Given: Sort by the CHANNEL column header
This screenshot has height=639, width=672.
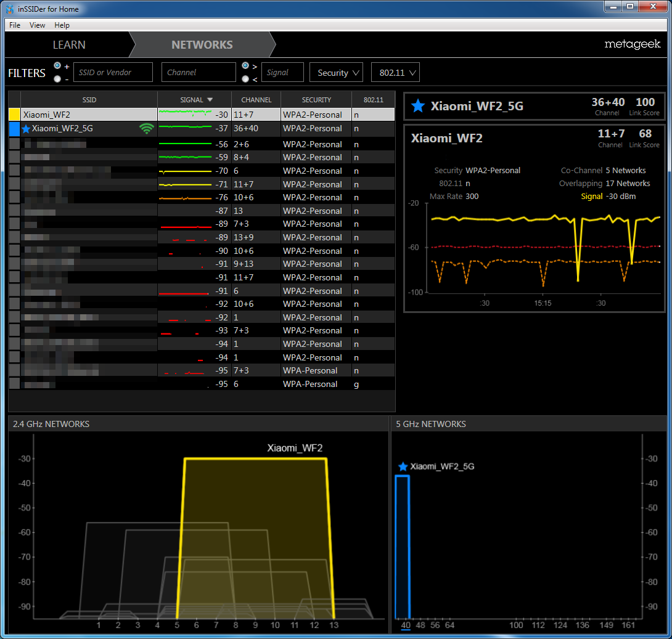Looking at the screenshot, I should tap(256, 100).
